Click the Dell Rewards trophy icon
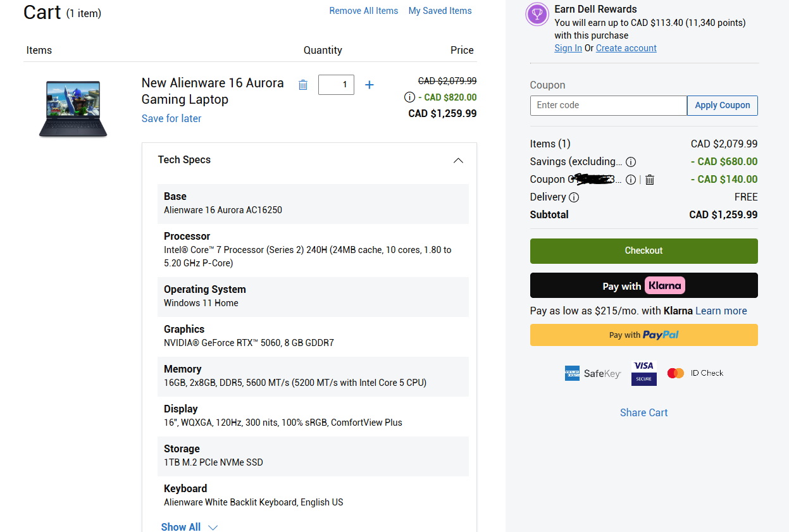Screen dimensions: 789x532 pos(537,15)
